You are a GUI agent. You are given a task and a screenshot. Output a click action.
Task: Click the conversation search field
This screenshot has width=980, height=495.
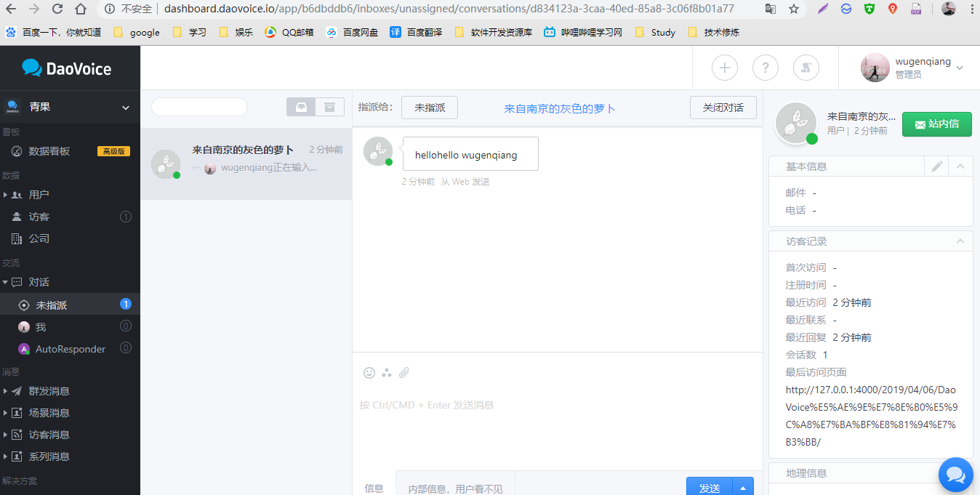click(x=199, y=107)
